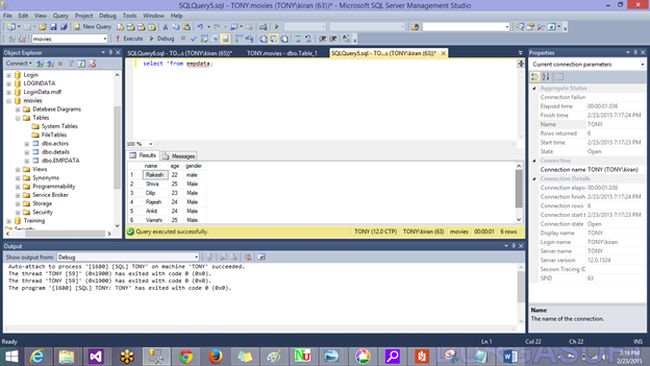Click the Debug button in toolbar

click(x=162, y=39)
